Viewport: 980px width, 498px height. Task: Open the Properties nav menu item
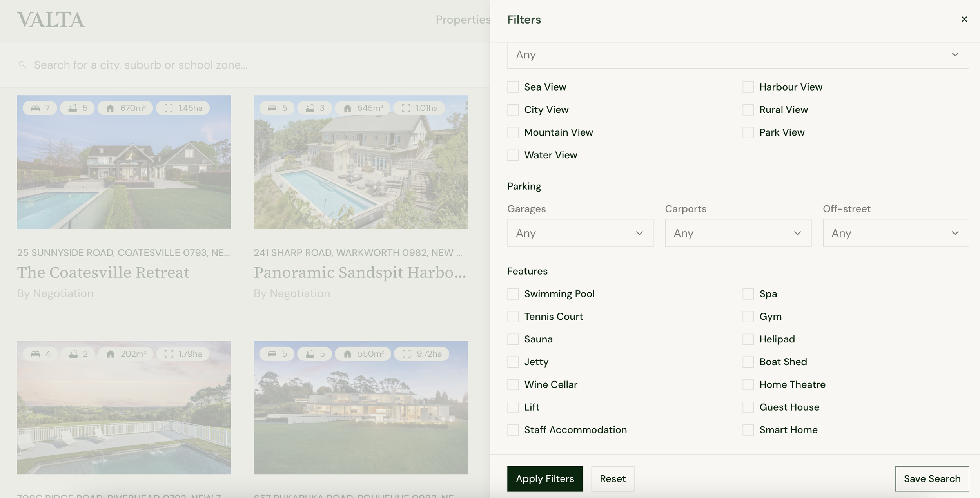(463, 20)
